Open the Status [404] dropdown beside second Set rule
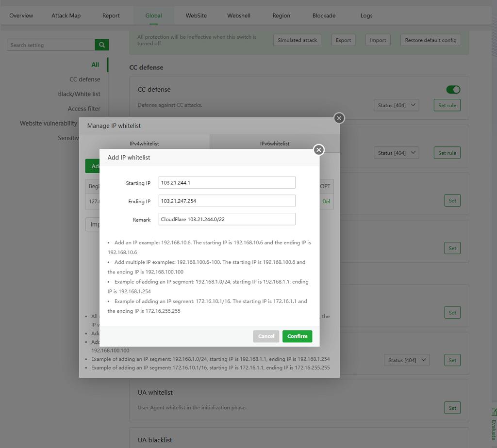This screenshot has width=497, height=448. point(396,153)
